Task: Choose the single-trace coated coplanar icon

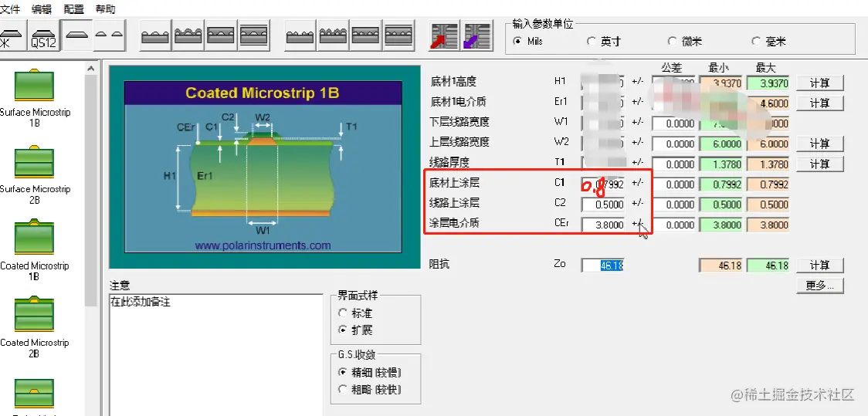Action: coord(188,36)
